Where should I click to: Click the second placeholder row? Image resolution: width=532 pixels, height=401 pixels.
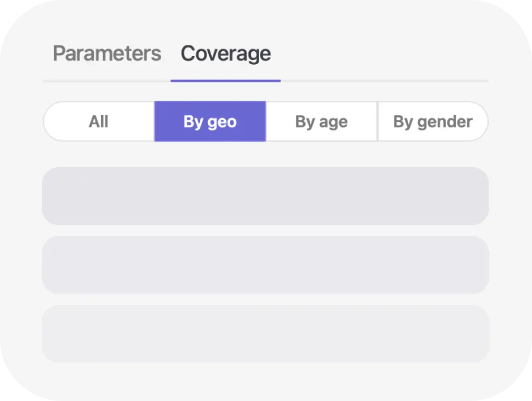[x=266, y=265]
